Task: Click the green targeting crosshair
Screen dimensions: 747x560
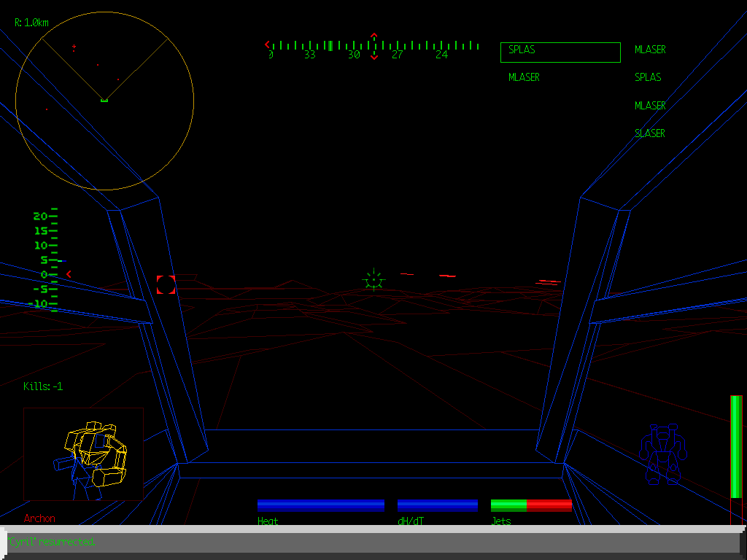Action: click(x=373, y=279)
